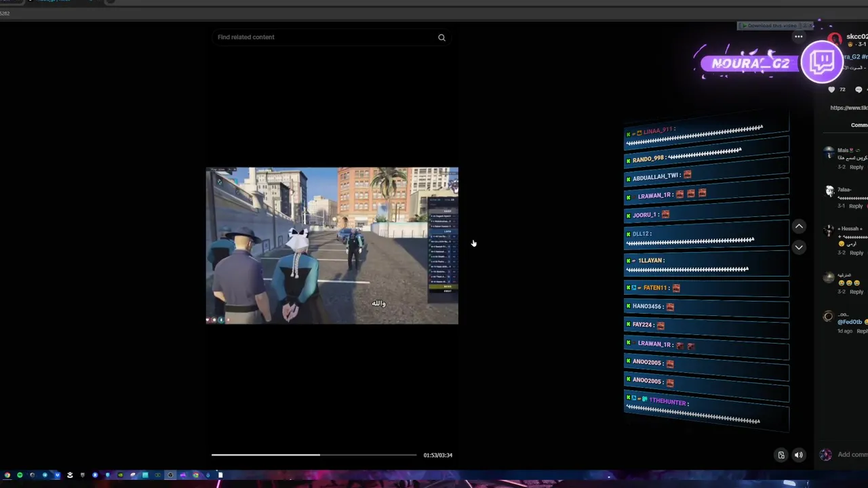Click 1THEHUNTER chat message
The height and width of the screenshot is (488, 868).
(706, 409)
